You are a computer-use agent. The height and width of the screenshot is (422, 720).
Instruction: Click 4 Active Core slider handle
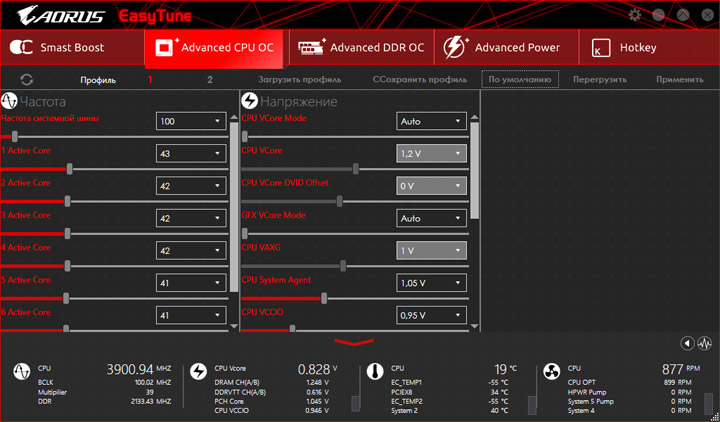pos(68,266)
